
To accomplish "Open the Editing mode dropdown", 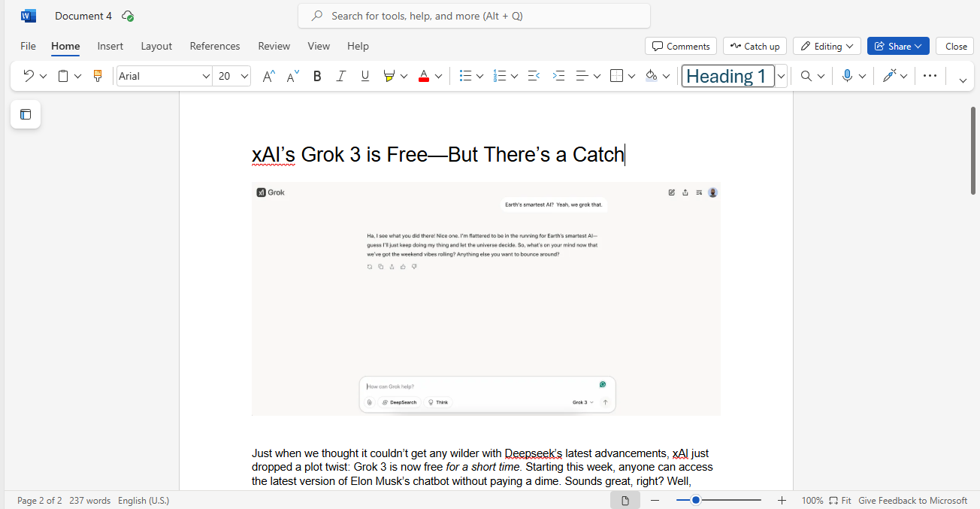I will [x=827, y=46].
